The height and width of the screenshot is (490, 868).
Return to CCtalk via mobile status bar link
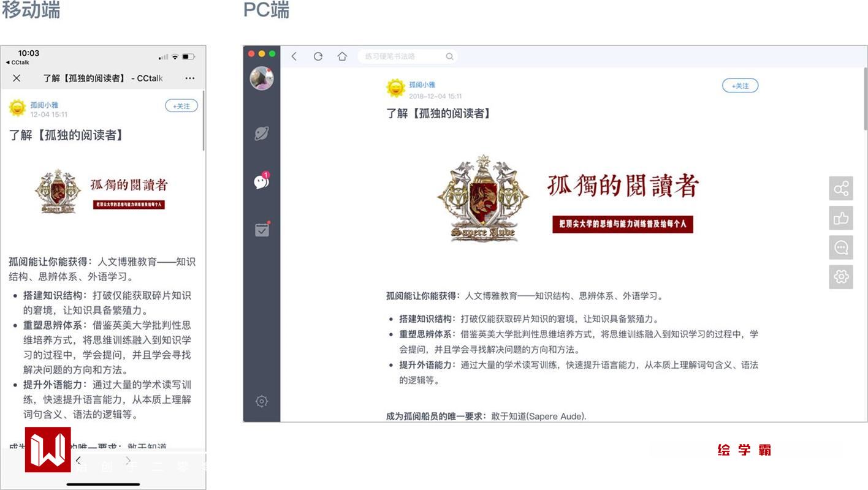pos(18,62)
